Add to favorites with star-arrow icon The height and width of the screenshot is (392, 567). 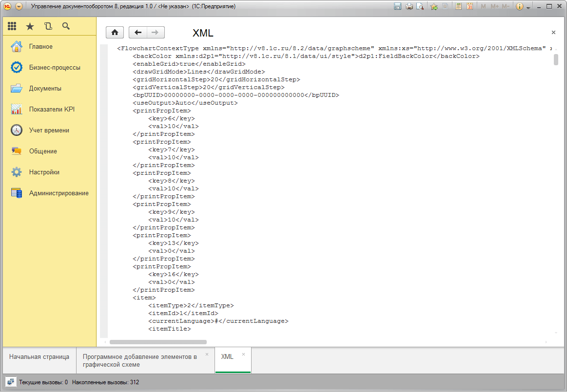[x=433, y=7]
